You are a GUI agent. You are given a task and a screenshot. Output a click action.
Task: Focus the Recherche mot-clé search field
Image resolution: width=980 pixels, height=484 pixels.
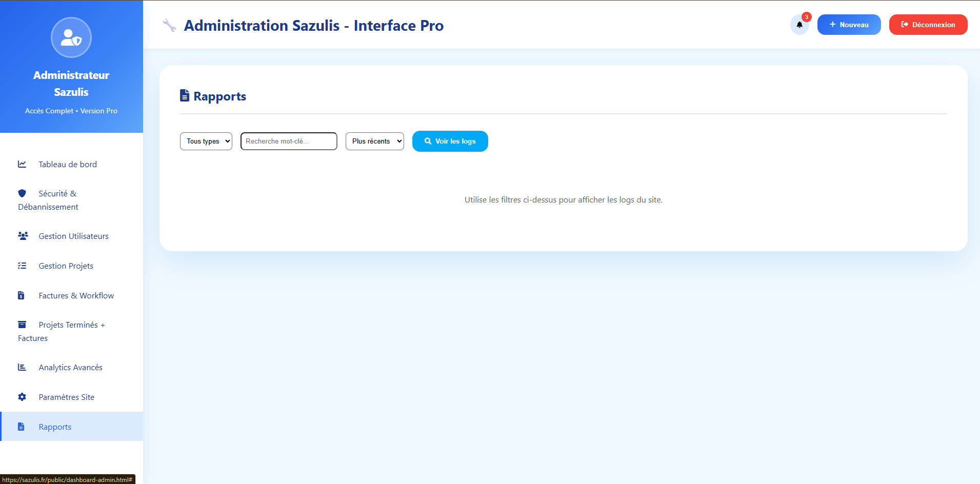point(289,141)
